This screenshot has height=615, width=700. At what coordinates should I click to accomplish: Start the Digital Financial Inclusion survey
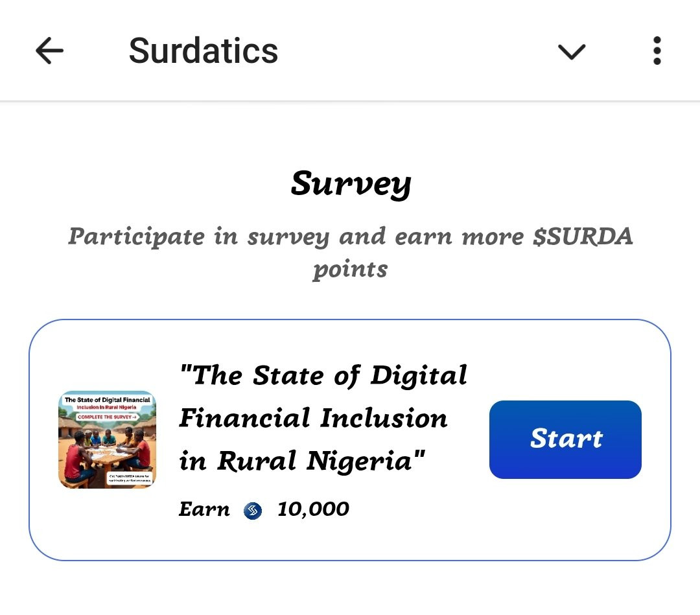coord(565,439)
